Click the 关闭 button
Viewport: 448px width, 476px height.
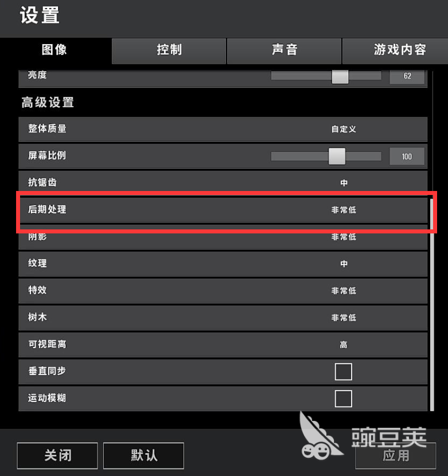click(x=57, y=455)
